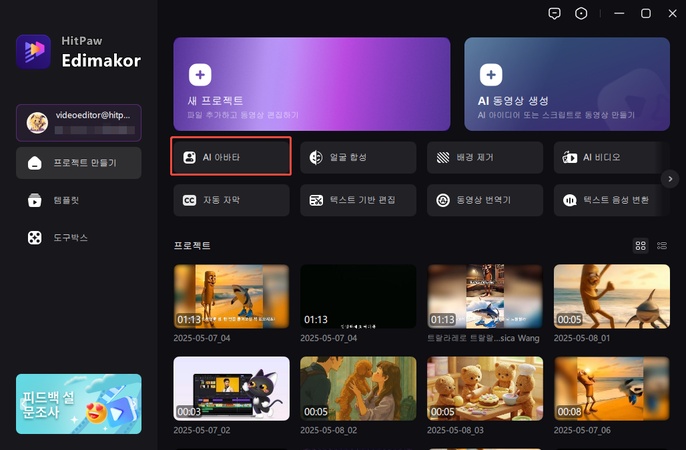Open the 배경 제거 tool
The image size is (686, 450).
pos(485,157)
